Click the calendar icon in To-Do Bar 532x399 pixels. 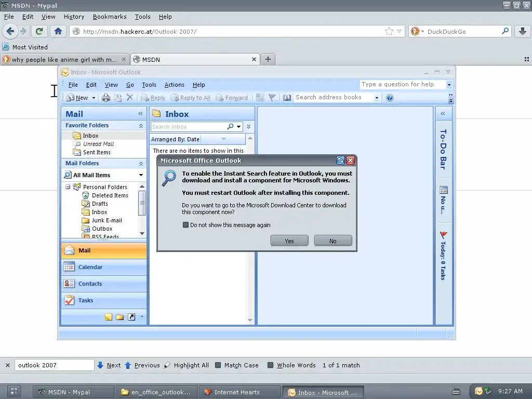point(444,190)
